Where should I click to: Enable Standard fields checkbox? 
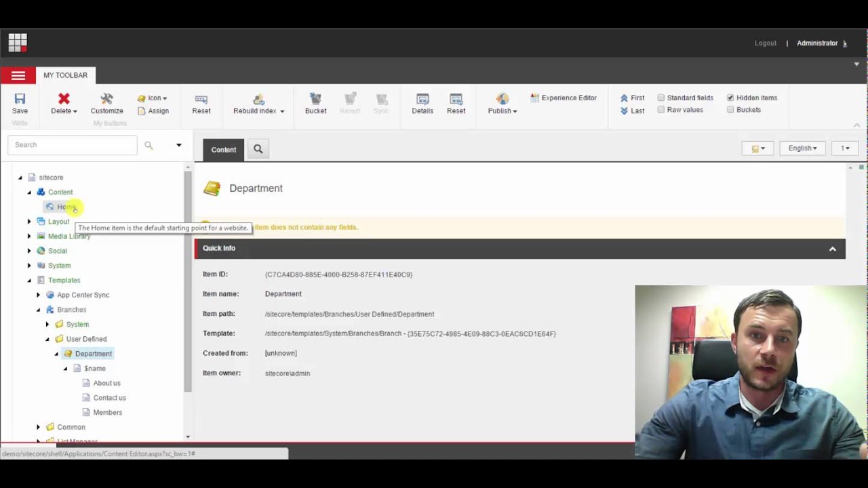660,98
